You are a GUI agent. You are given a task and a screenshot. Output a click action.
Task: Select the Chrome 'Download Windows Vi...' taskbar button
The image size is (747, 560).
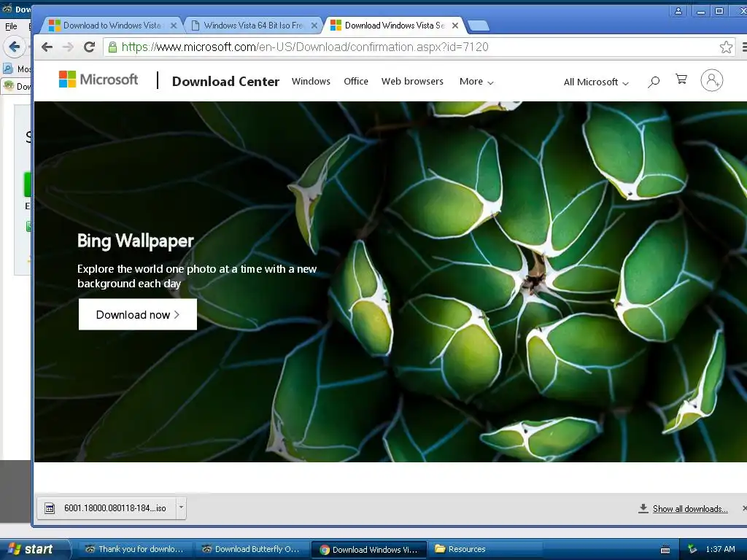(x=368, y=550)
